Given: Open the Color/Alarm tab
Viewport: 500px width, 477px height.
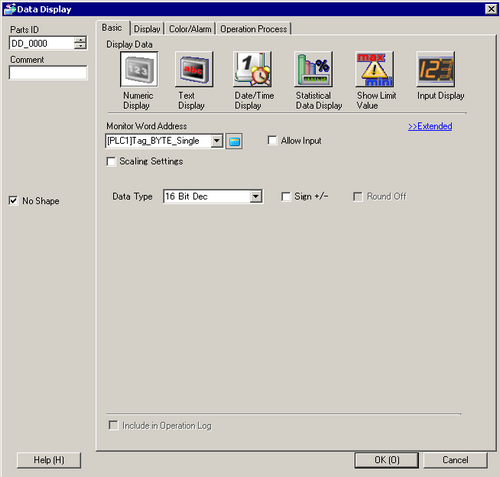Looking at the screenshot, I should pos(190,29).
